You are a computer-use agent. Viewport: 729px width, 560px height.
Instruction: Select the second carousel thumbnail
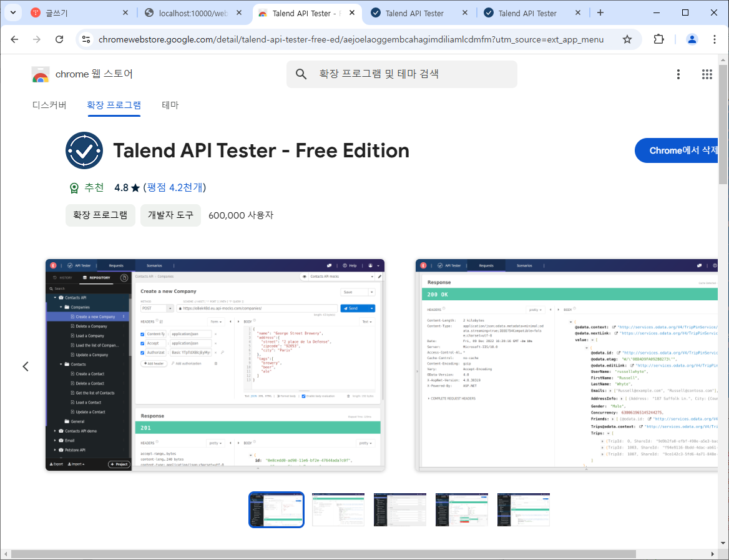click(338, 510)
